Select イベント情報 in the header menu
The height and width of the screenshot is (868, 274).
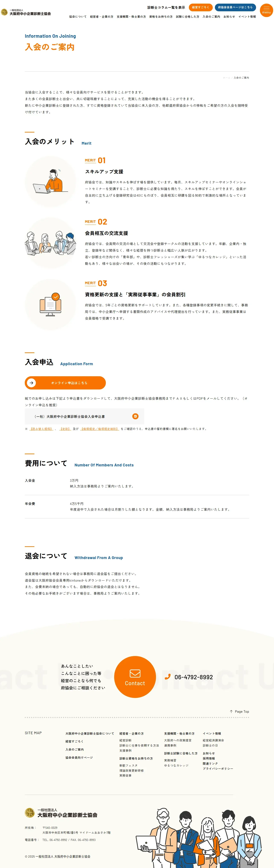tap(247, 16)
